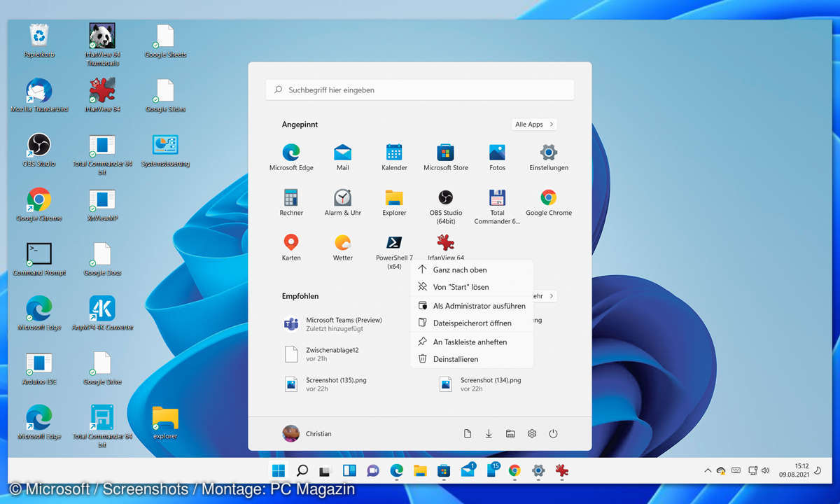This screenshot has width=840, height=504.
Task: Open the Documents icon in Start footer
Action: [x=468, y=434]
